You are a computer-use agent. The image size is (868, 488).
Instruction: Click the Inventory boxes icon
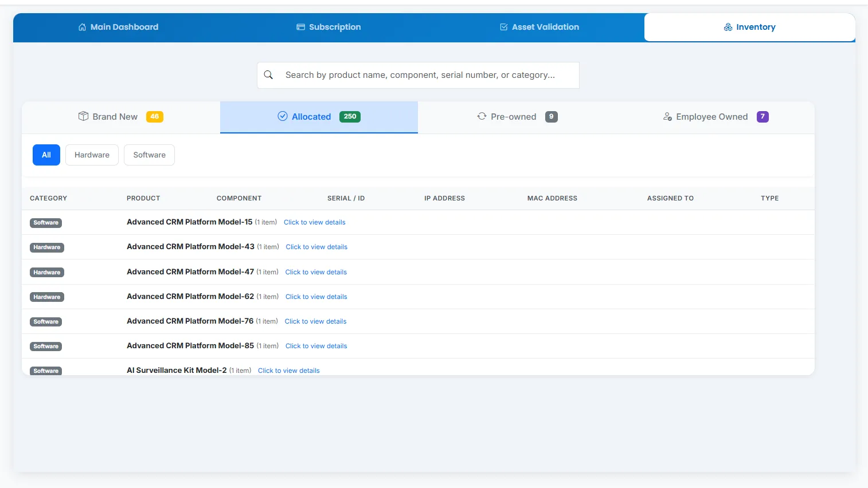[728, 27]
